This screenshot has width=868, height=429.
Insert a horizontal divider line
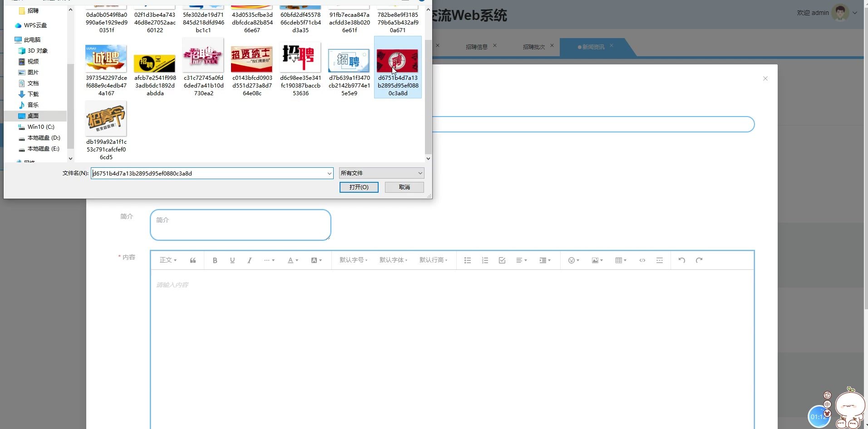tap(660, 260)
